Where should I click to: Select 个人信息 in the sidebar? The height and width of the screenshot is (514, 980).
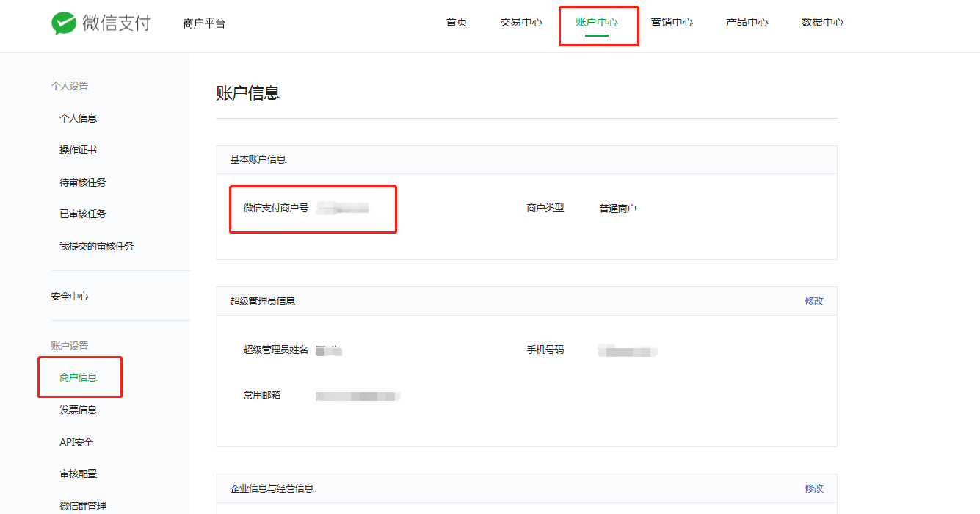click(x=78, y=118)
